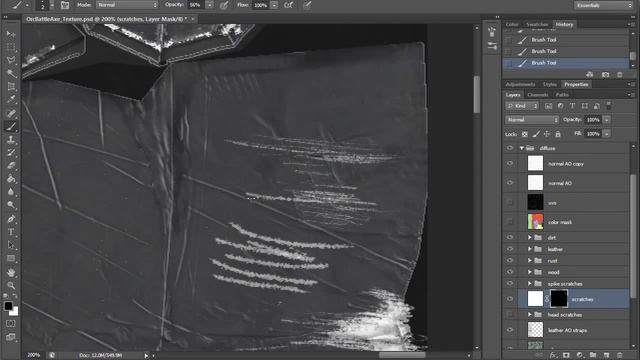Toggle Quick Mask mode
This screenshot has height=360, width=640.
(x=11, y=324)
